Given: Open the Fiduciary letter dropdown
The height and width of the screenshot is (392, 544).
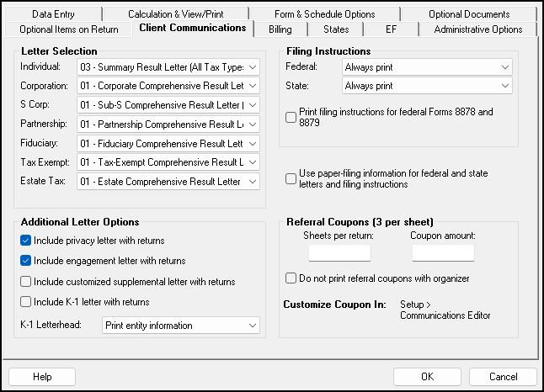Looking at the screenshot, I should 168,144.
